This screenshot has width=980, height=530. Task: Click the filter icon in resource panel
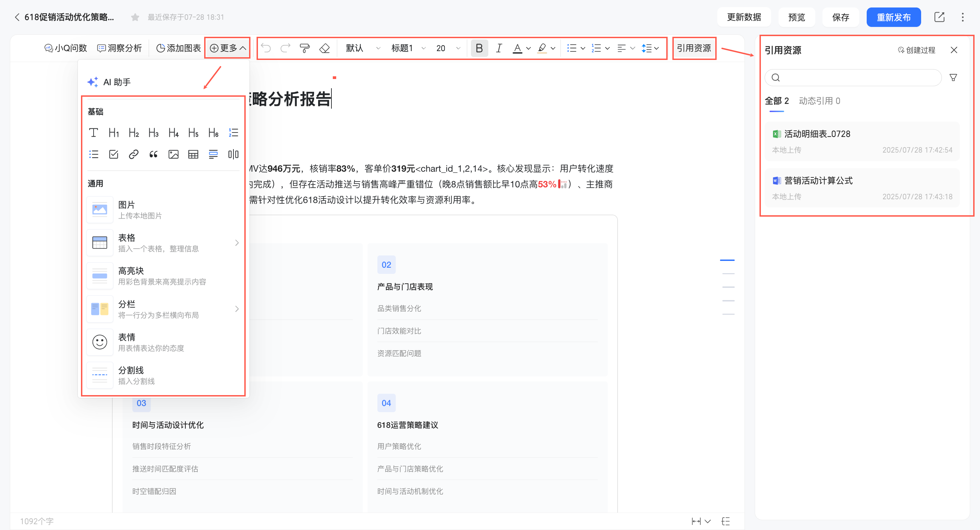click(x=953, y=78)
